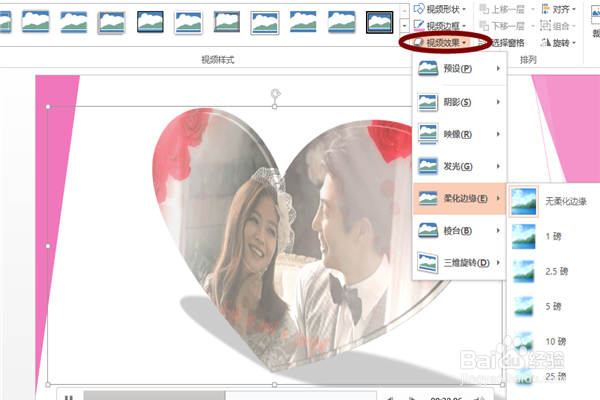
Task: Click the left-middle resize handle of video
Action: point(48,246)
